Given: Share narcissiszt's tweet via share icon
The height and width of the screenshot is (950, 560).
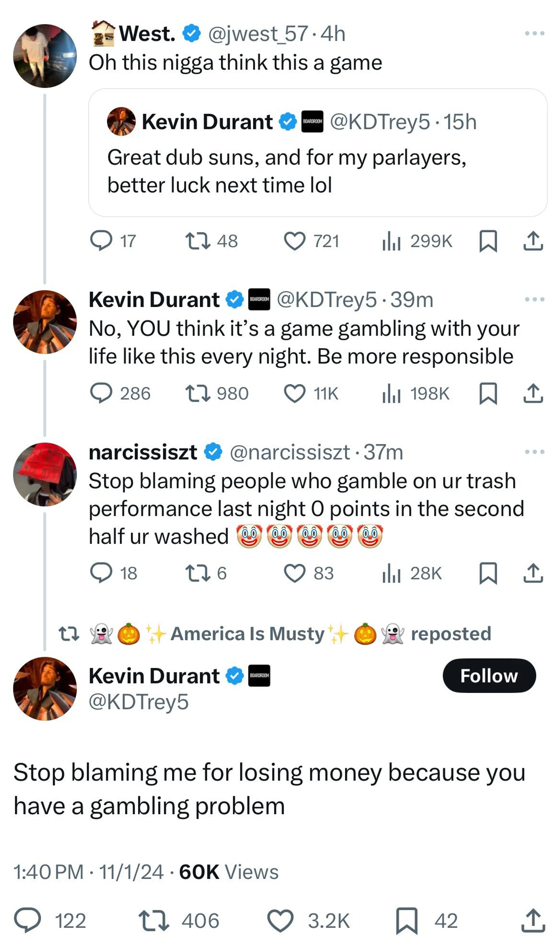Looking at the screenshot, I should pos(533,572).
